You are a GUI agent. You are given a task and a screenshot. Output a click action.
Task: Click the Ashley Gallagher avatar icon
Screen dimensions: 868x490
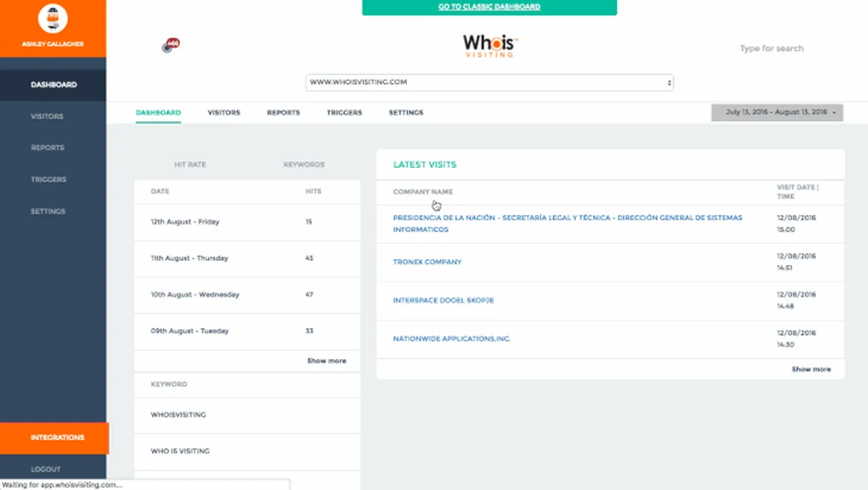[52, 18]
